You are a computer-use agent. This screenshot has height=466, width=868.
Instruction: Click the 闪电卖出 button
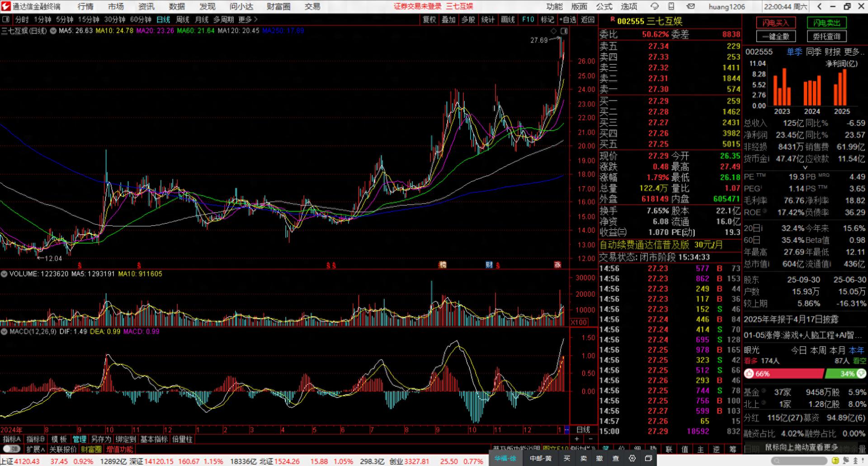coord(827,23)
